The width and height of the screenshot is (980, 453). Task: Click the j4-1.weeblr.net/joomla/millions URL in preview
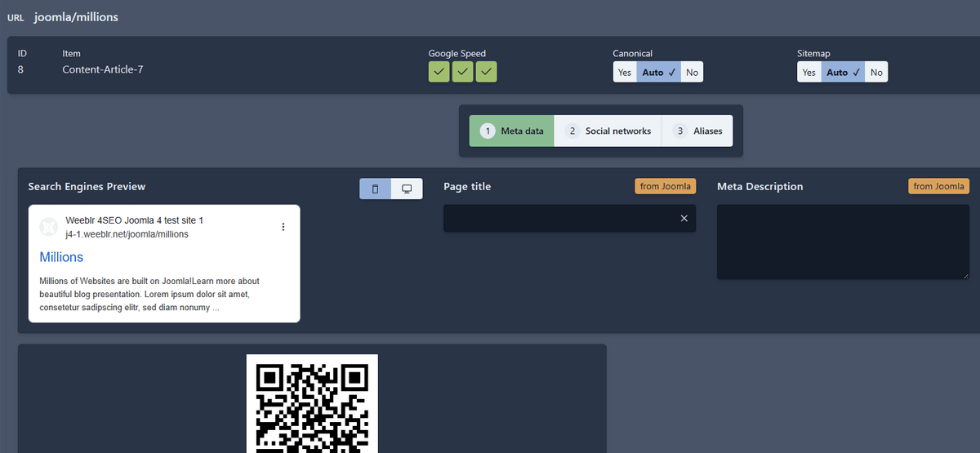coord(127,234)
